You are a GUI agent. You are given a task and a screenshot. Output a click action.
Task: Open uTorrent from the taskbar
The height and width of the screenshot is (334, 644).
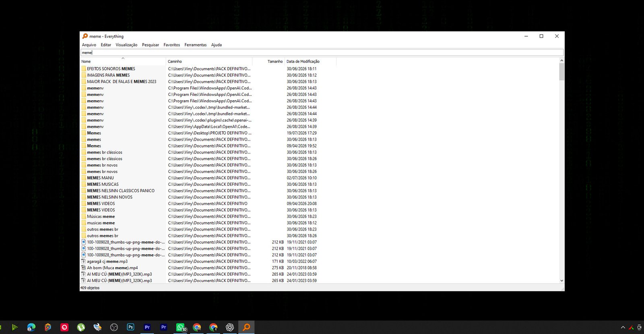click(81, 327)
